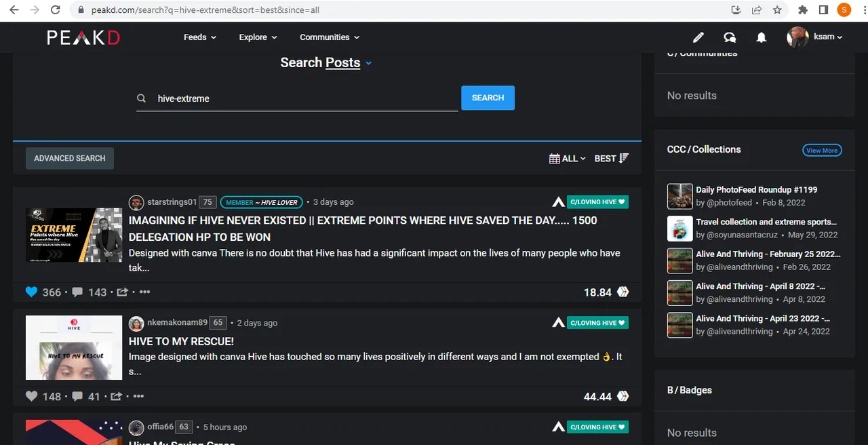Open comments on nkemakonam89 post
This screenshot has width=868, height=445.
[77, 396]
